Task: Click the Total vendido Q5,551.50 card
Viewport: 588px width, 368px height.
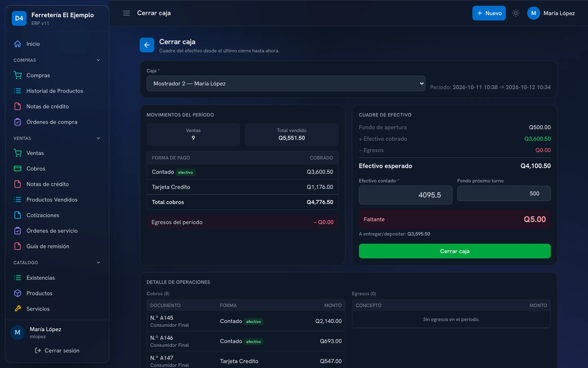Action: [x=292, y=134]
